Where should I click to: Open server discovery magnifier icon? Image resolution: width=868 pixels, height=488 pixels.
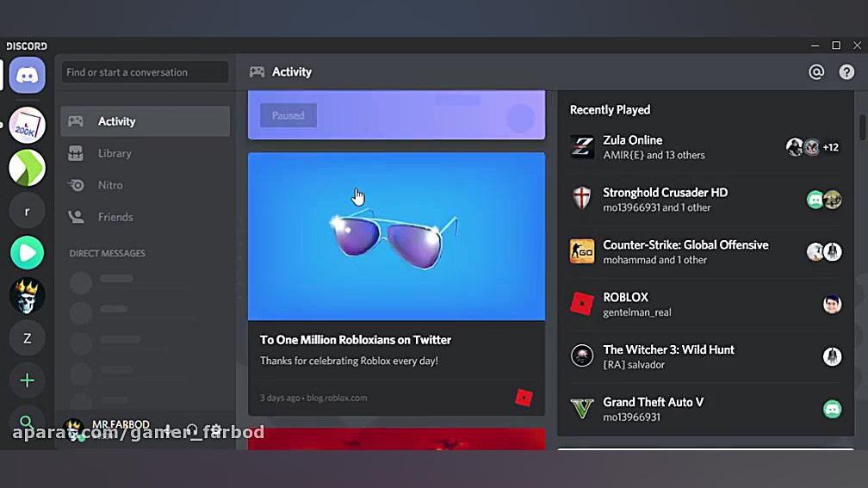(x=26, y=423)
